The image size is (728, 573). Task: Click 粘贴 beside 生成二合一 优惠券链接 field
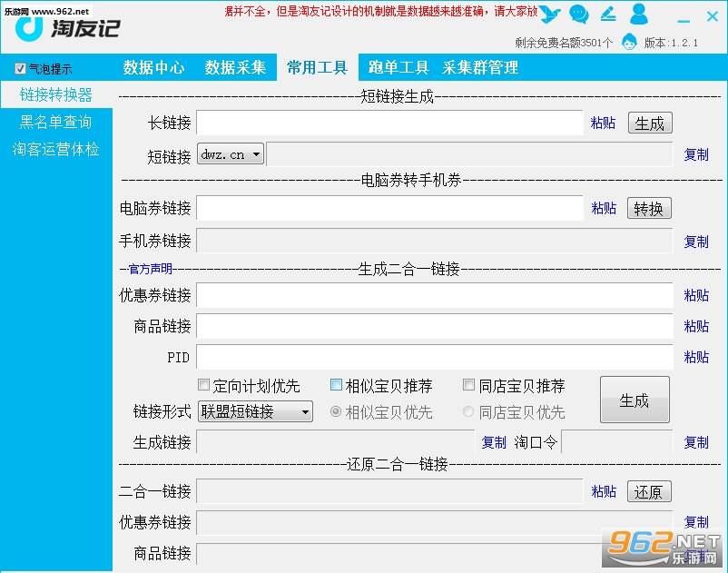pos(696,295)
